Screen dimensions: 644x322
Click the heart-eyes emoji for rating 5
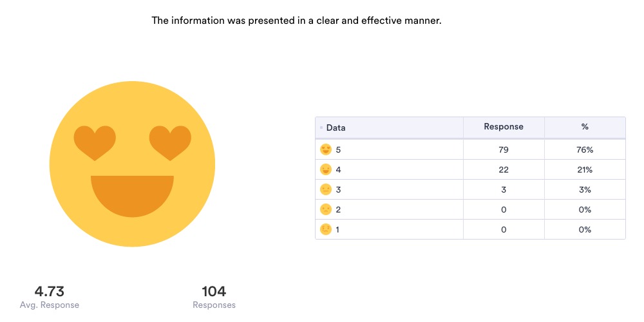click(326, 150)
